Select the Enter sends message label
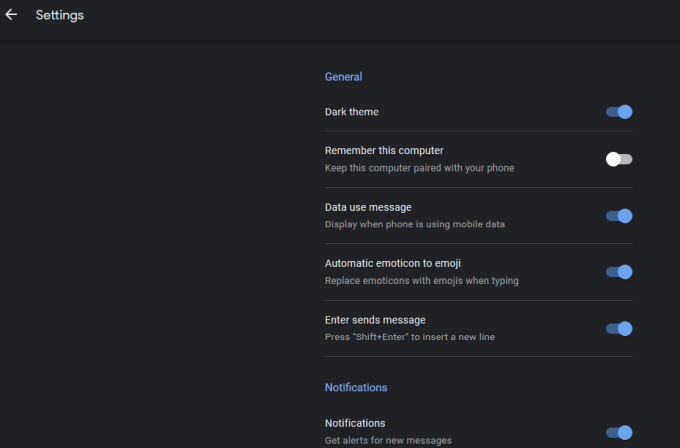680x448 pixels. point(375,320)
